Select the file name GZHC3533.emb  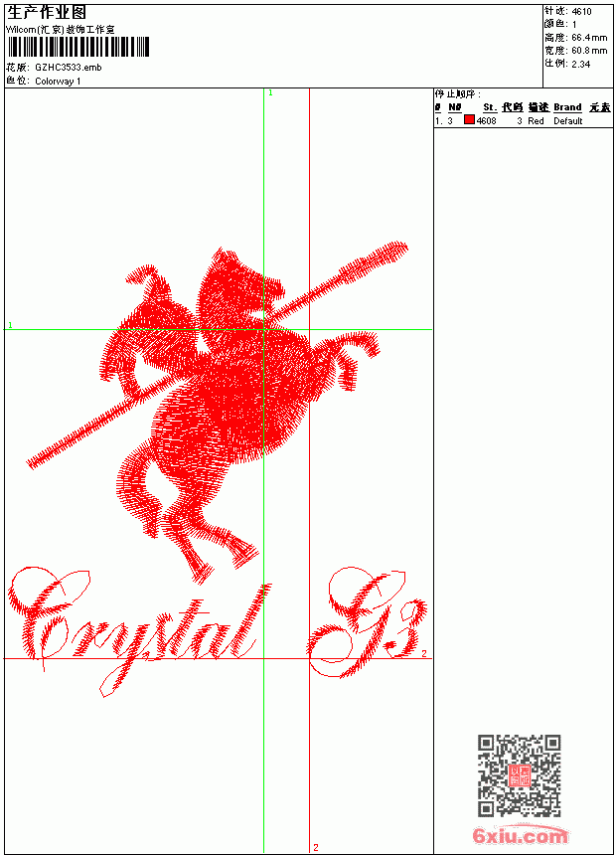69,68
